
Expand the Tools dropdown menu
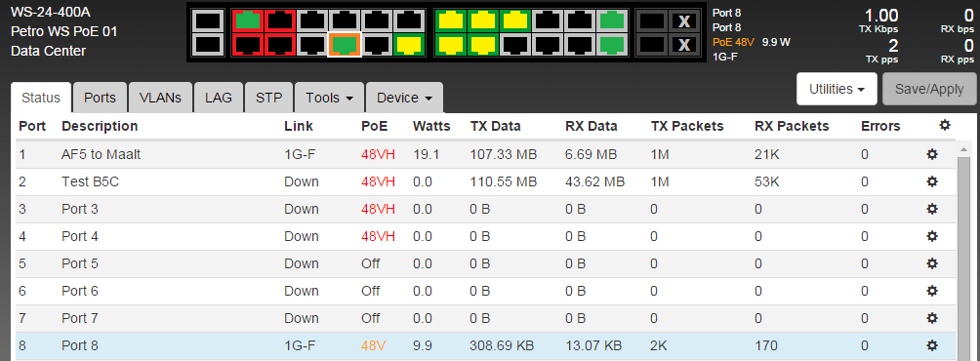[x=329, y=99]
